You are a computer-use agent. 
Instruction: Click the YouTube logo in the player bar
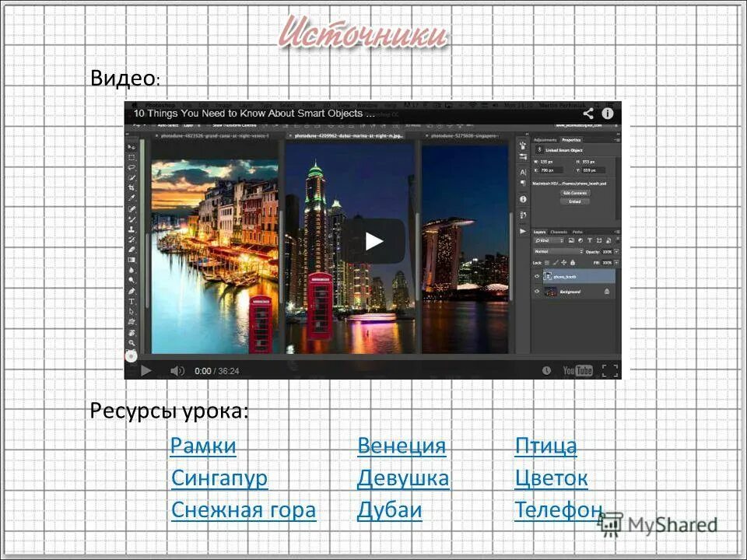pyautogui.click(x=576, y=372)
